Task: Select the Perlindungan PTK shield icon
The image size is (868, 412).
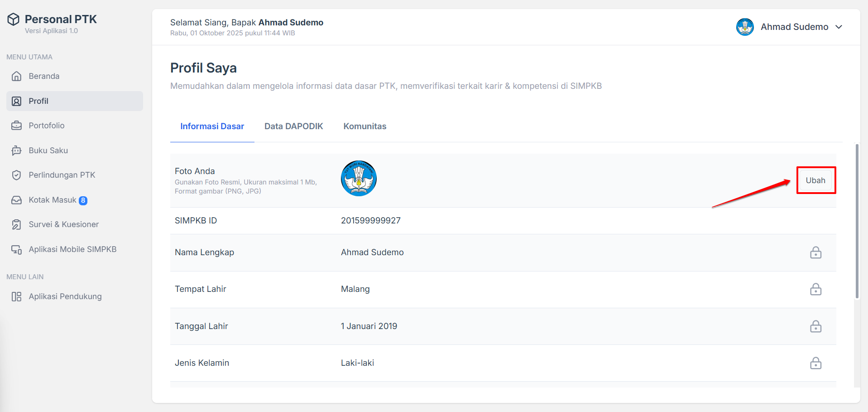Action: [x=17, y=175]
